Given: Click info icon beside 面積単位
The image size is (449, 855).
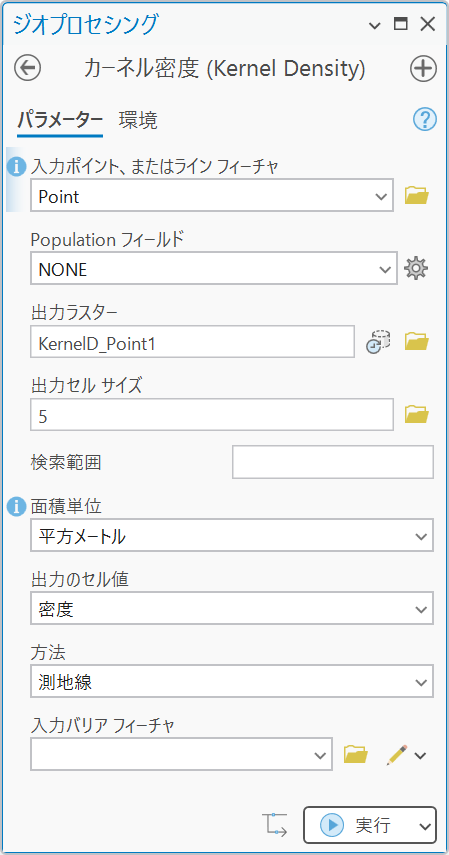Looking at the screenshot, I should pos(16,507).
